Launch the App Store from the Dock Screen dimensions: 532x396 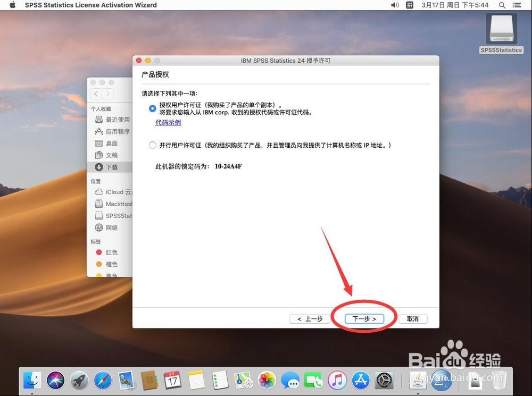pos(361,381)
